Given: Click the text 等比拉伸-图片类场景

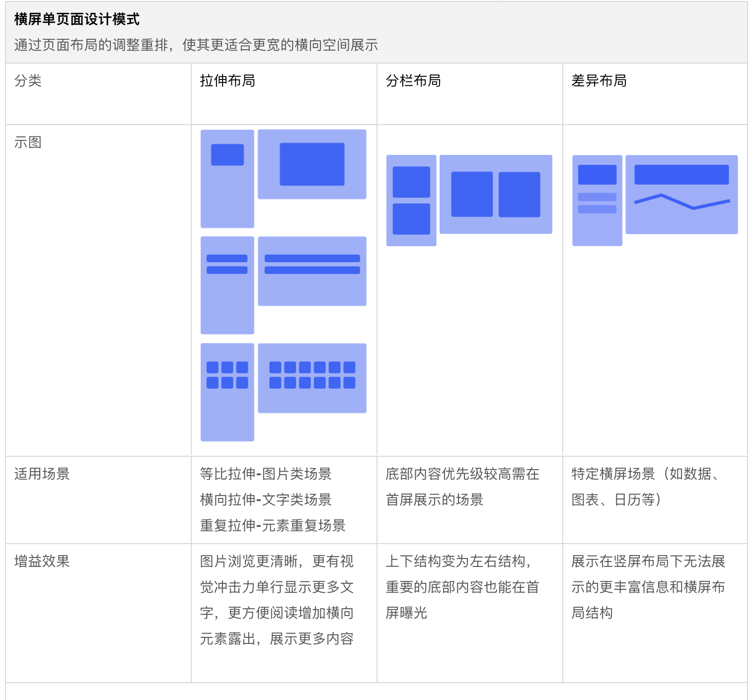Looking at the screenshot, I should [266, 474].
